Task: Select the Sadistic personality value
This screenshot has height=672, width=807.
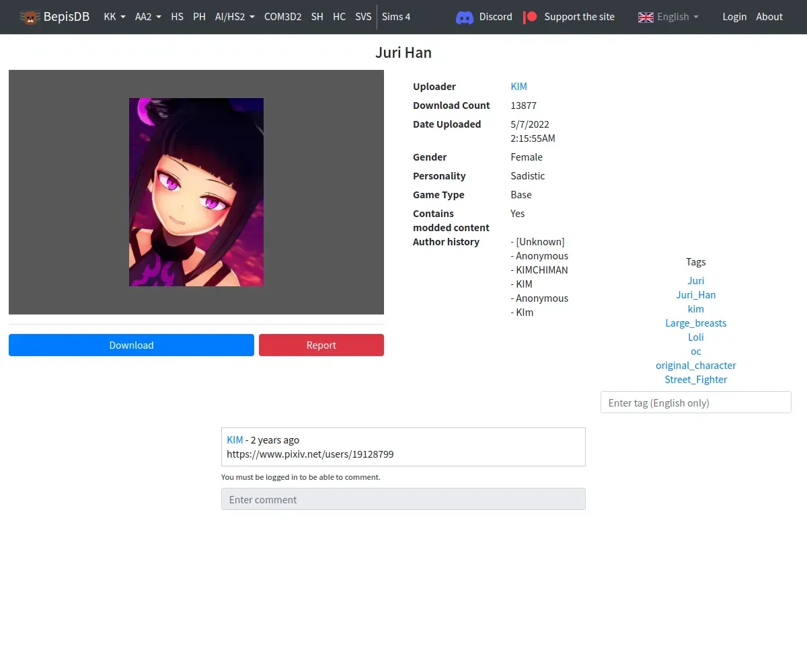Action: click(528, 176)
